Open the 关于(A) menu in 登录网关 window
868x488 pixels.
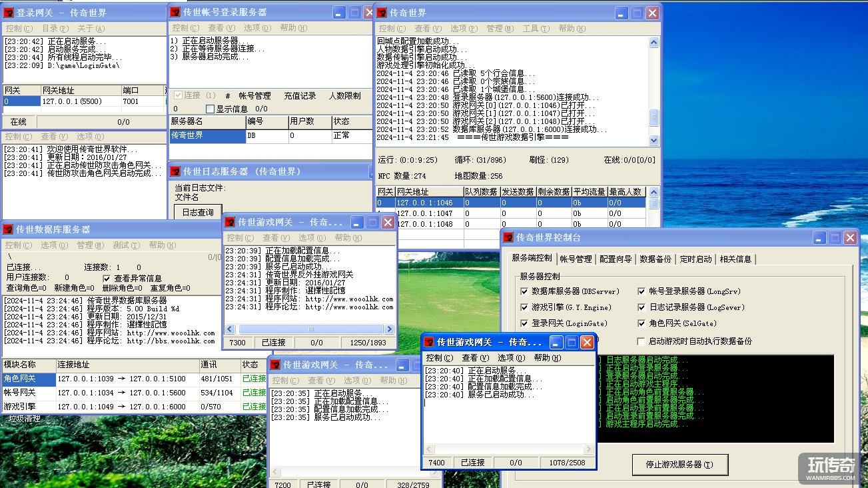[91, 29]
